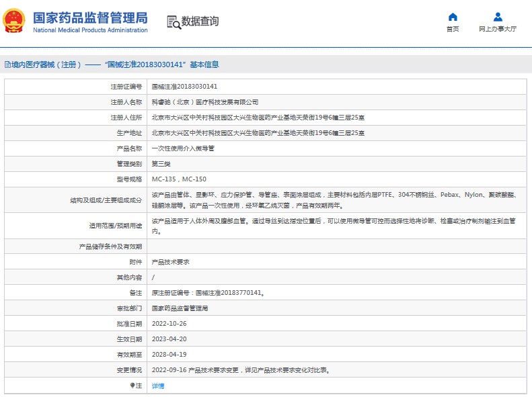This screenshot has height=397, width=532.
Task: Click the 变更情况 value 2022-09-16
Action: tap(241, 370)
